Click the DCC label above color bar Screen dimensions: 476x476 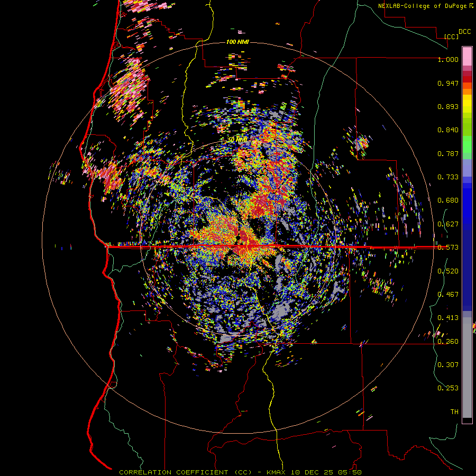pyautogui.click(x=464, y=32)
